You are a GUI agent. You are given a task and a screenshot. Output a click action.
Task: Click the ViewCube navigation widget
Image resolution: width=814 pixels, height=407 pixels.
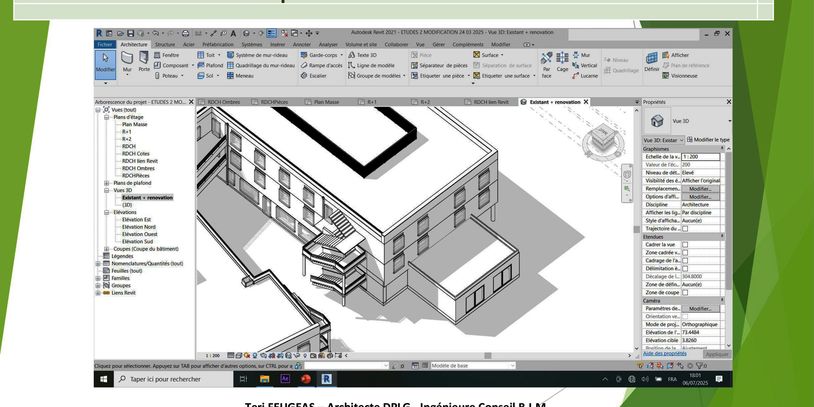coord(601,140)
